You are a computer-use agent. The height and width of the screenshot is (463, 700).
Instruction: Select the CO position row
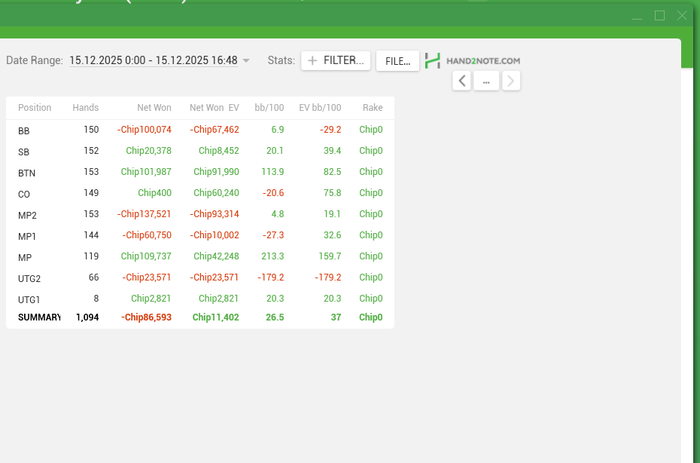click(200, 193)
